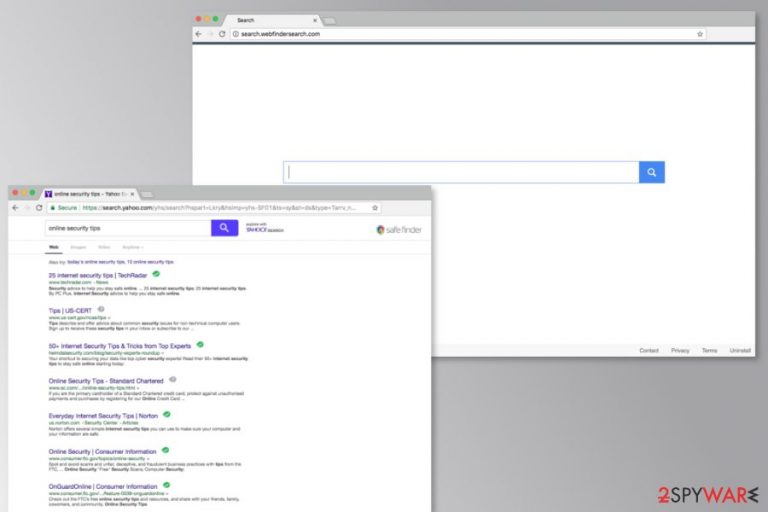768x512 pixels.
Task: Reload the webfindersearch page
Action: [x=222, y=34]
